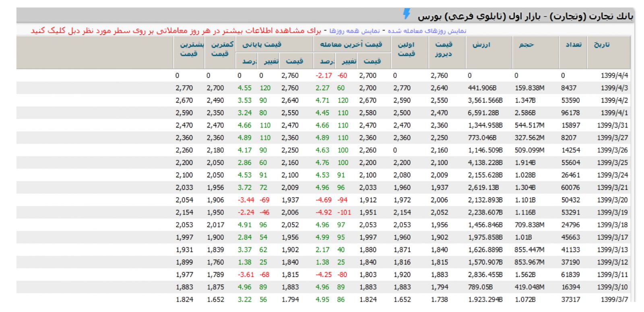Click the trade count cell 45663
Image resolution: width=644 pixels, height=312 pixels.
[x=570, y=238]
